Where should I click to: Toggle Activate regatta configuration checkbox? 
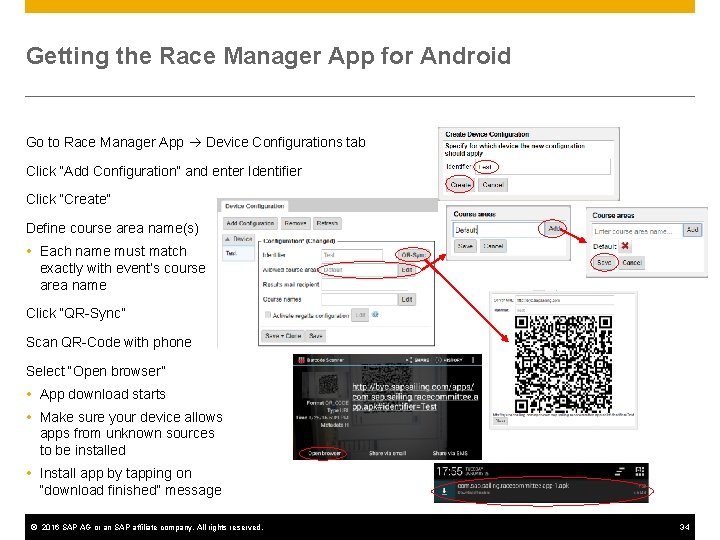[268, 315]
